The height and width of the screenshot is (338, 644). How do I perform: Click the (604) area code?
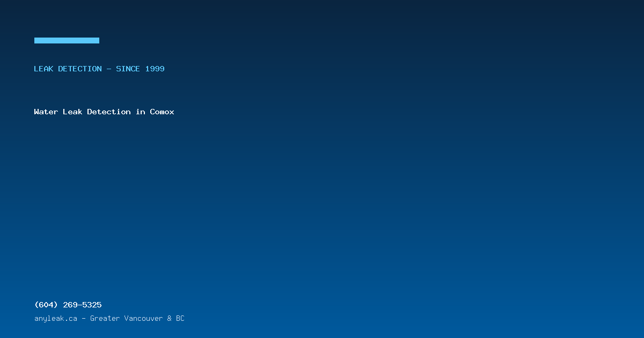[x=46, y=305]
